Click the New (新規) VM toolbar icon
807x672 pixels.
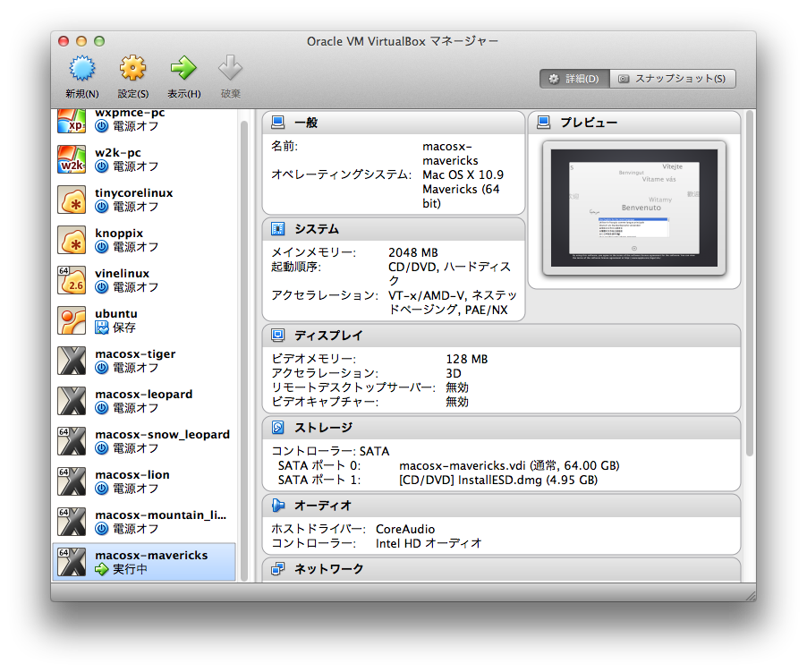click(x=82, y=69)
